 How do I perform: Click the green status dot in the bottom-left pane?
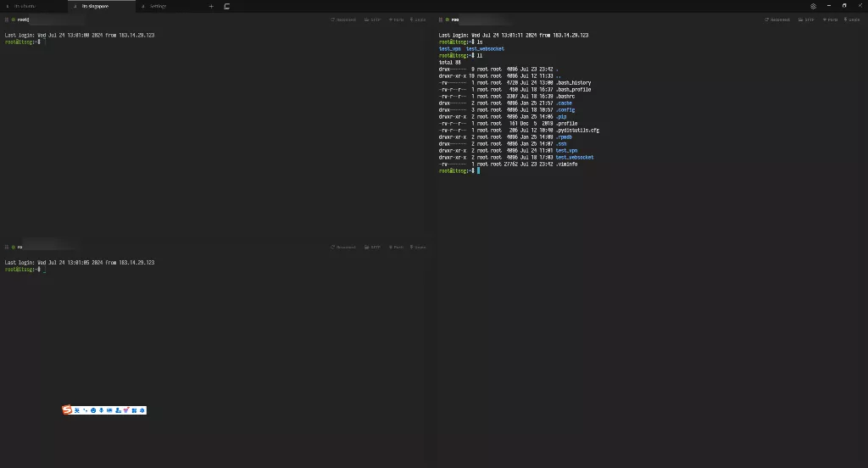pyautogui.click(x=14, y=247)
